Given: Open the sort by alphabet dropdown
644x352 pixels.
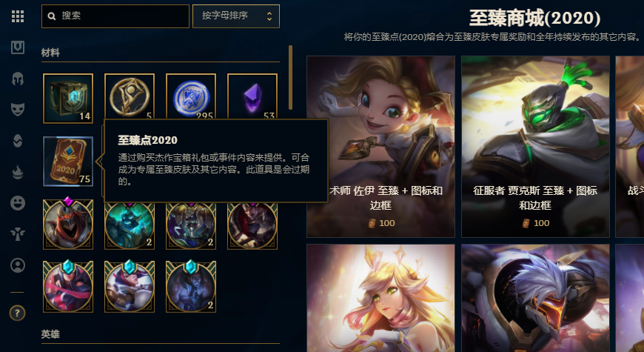Looking at the screenshot, I should 236,16.
